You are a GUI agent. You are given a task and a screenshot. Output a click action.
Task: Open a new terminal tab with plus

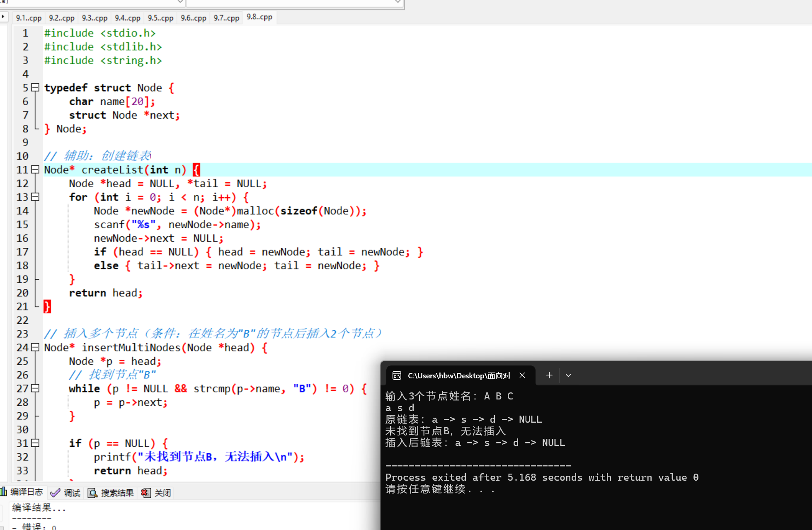[549, 375]
